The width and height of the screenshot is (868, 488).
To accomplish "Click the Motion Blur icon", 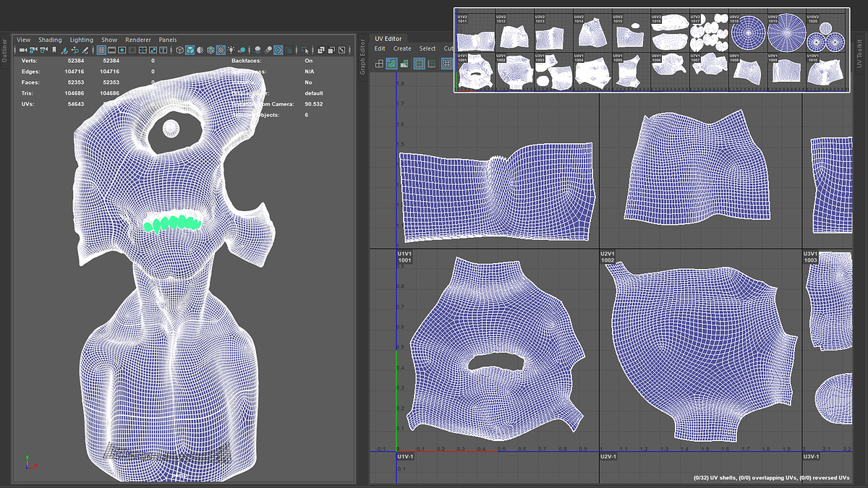I will point(268,50).
